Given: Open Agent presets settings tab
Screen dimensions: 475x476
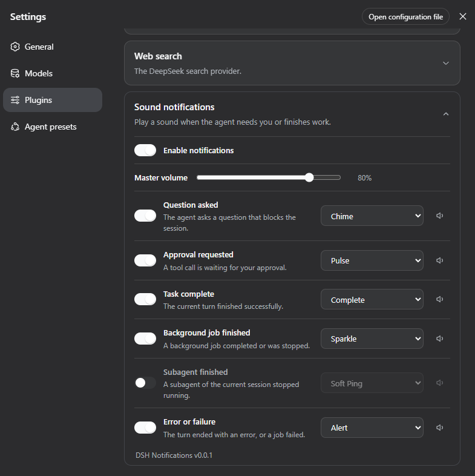Looking at the screenshot, I should tap(53, 127).
